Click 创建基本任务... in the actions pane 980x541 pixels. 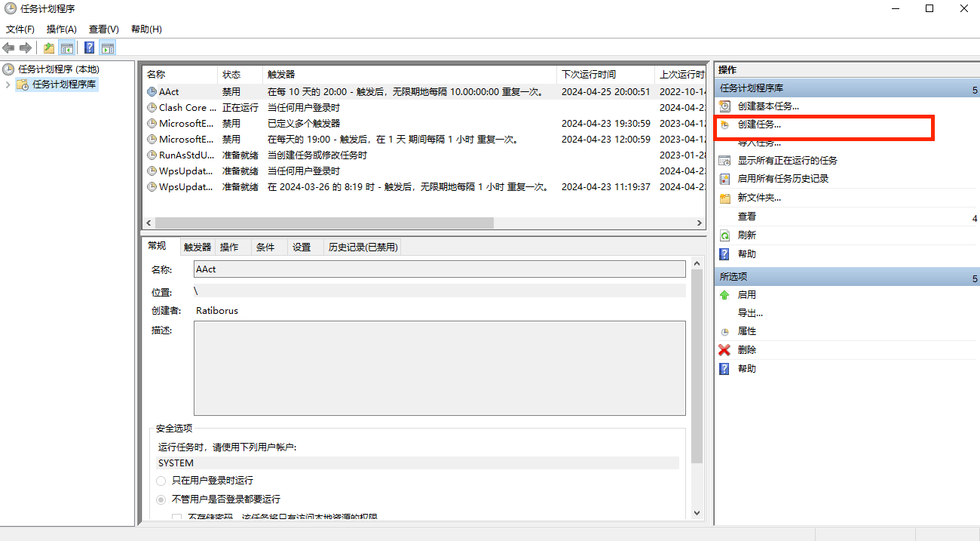pyautogui.click(x=768, y=106)
